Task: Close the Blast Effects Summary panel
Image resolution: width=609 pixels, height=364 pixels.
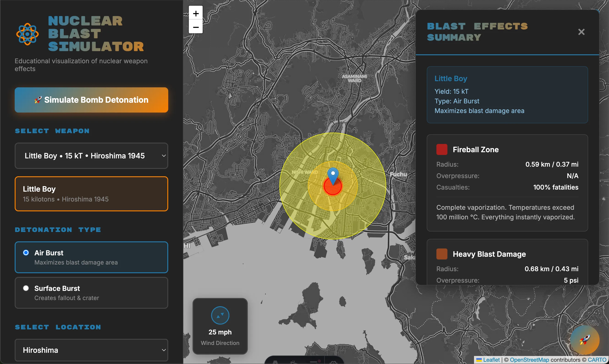Action: [x=581, y=32]
